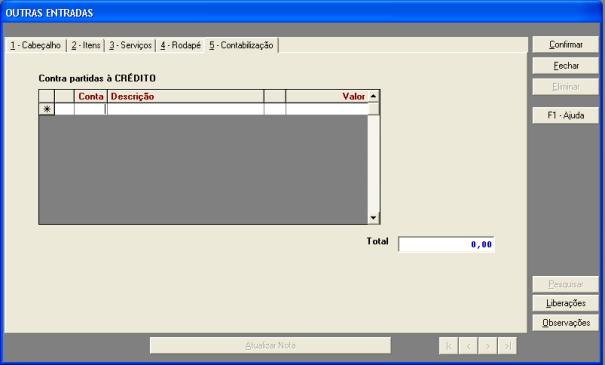605x365 pixels.
Task: Close the form with Fechar button
Action: [566, 66]
